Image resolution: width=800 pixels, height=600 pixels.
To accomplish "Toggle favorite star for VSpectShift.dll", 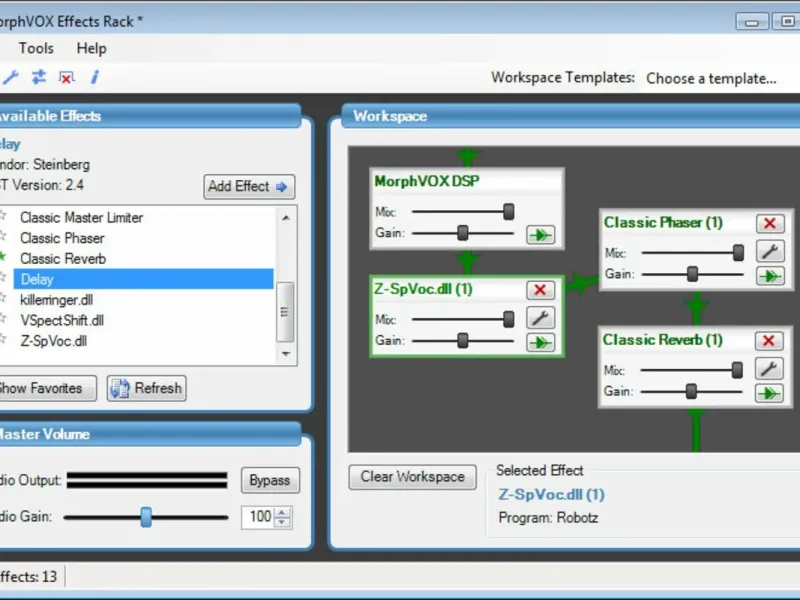I will click(3, 319).
